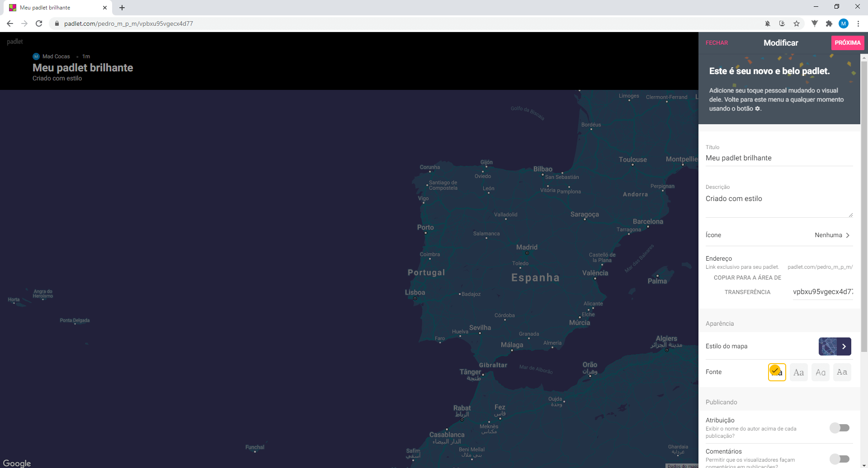Open the Mad Cocas author link
868x468 pixels.
[x=56, y=56]
